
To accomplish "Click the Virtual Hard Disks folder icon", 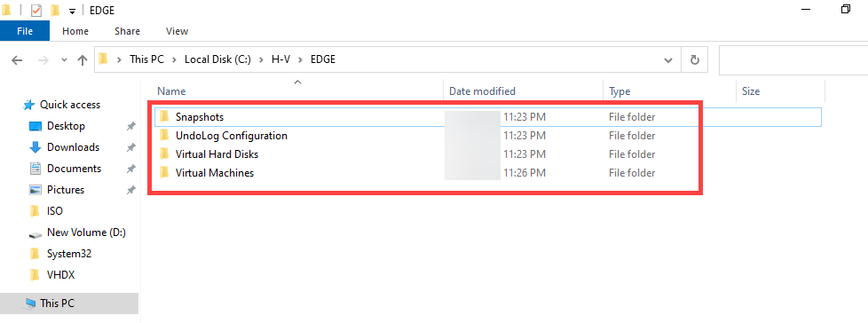I will point(164,154).
